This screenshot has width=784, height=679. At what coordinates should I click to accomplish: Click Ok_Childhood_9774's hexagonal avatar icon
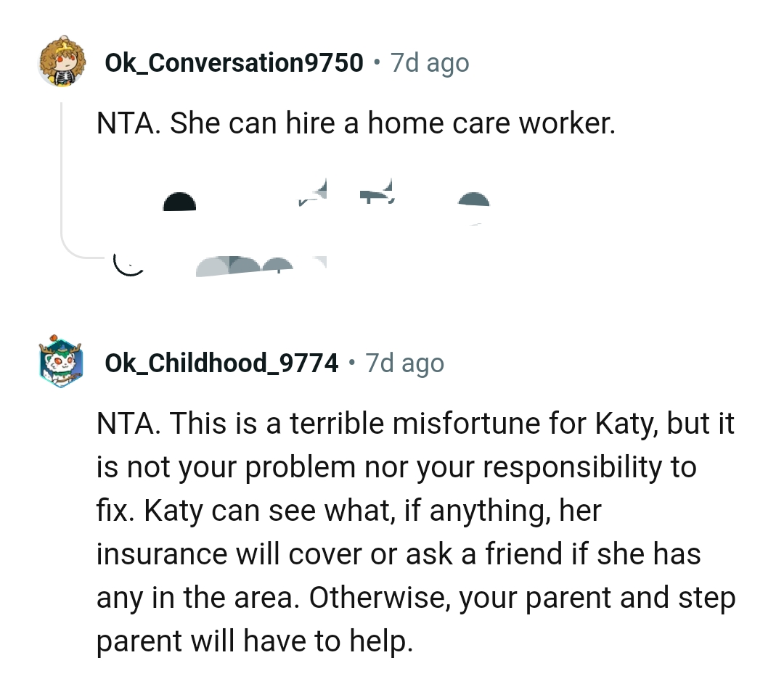tap(62, 363)
